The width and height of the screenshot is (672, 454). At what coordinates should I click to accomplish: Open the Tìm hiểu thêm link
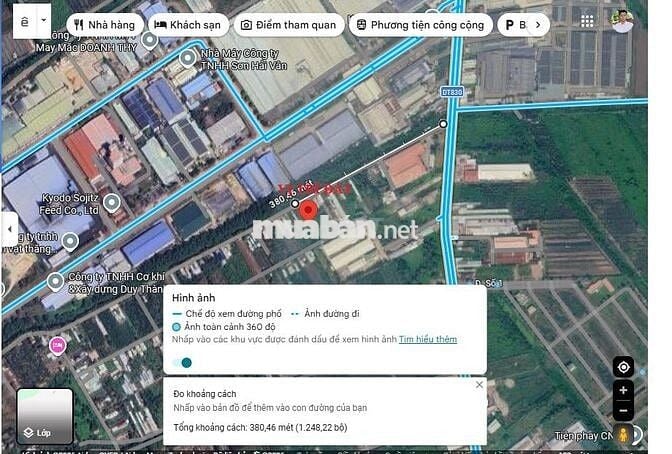tap(428, 339)
